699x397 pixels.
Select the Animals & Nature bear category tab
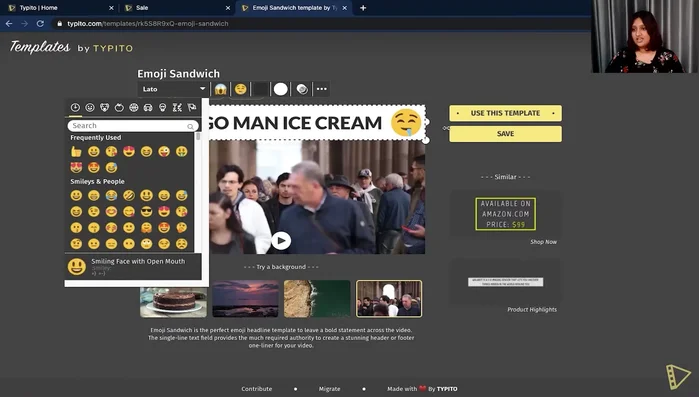(x=104, y=107)
